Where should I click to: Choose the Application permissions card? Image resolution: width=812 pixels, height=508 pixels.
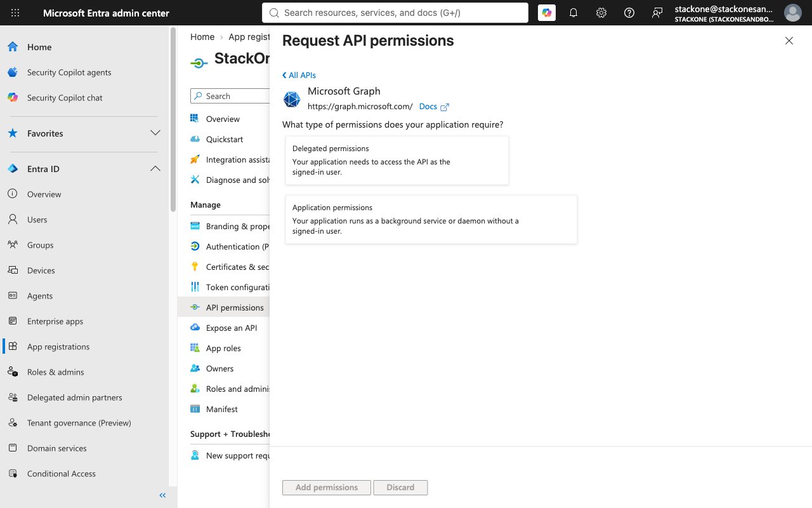431,219
